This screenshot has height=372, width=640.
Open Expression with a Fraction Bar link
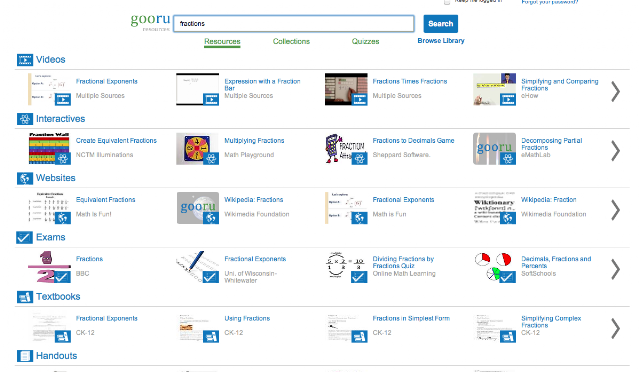(x=262, y=85)
